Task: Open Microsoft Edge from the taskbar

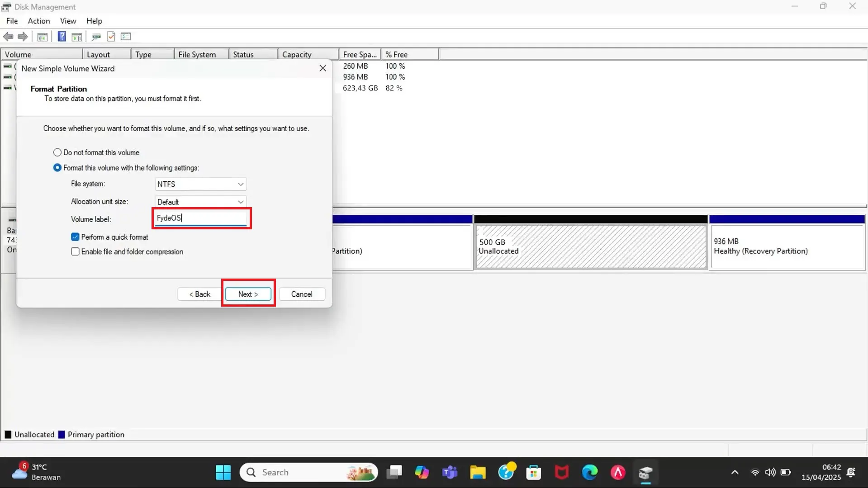Action: [589, 472]
